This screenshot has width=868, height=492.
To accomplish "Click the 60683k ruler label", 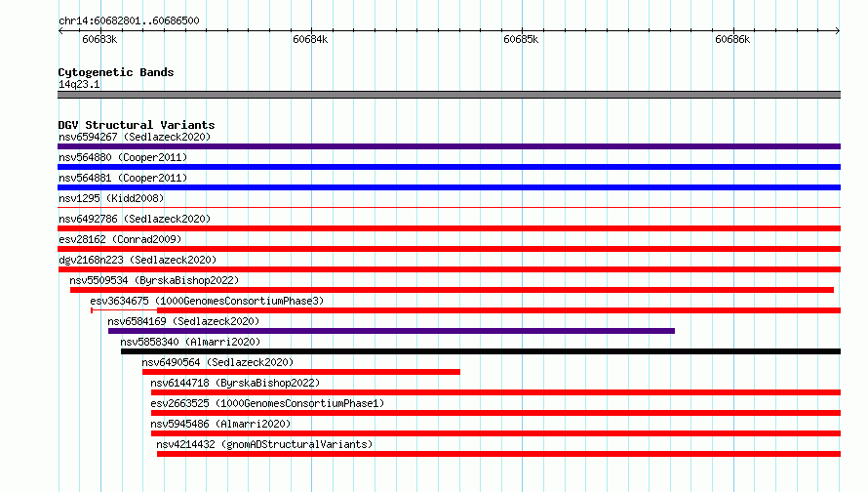I will [99, 39].
